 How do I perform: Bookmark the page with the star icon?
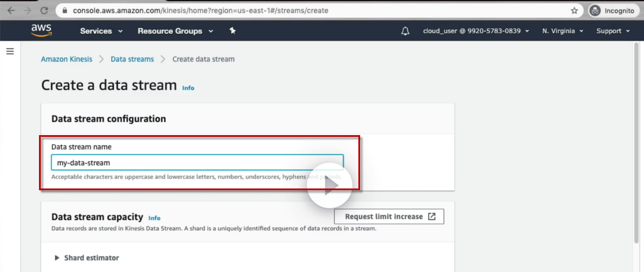574,10
